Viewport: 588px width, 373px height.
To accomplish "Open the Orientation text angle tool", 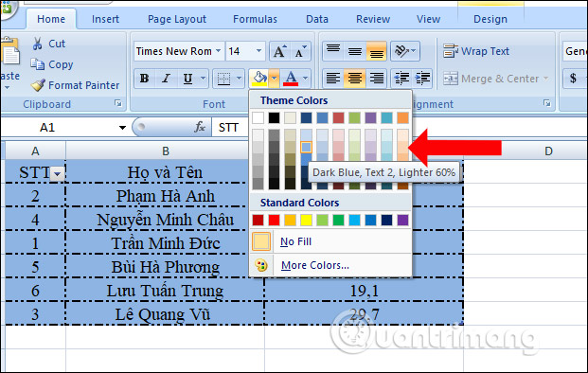I will [404, 51].
